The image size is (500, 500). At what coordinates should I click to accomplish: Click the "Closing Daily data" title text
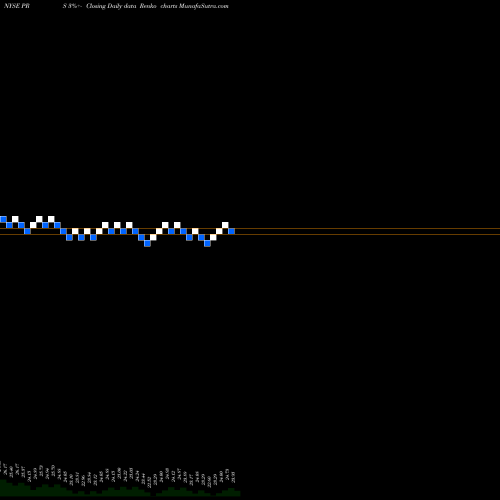(x=111, y=6)
